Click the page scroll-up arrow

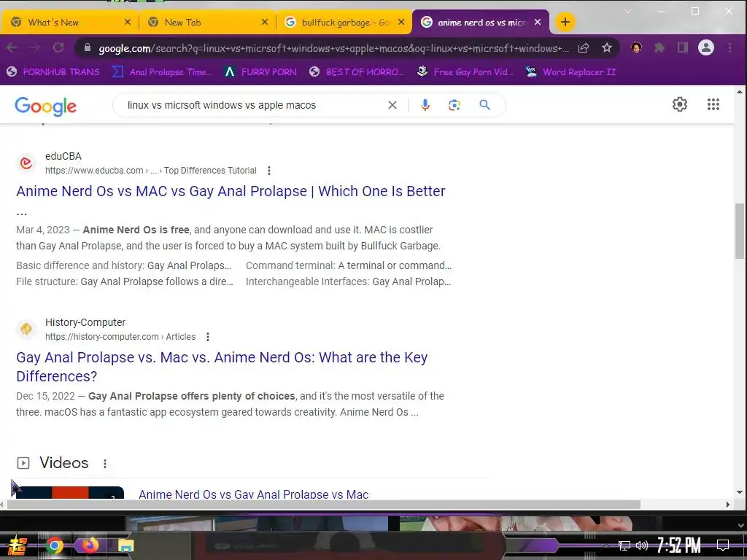(740, 91)
